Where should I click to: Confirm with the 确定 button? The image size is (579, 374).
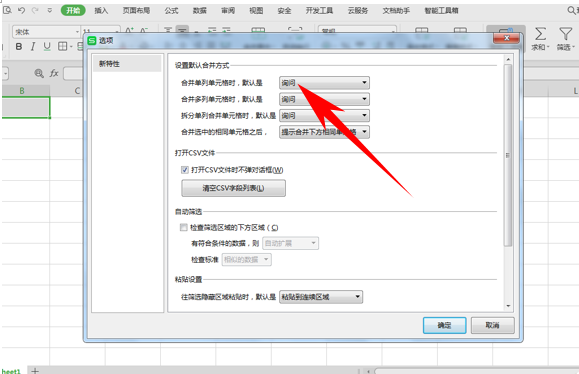tap(444, 325)
